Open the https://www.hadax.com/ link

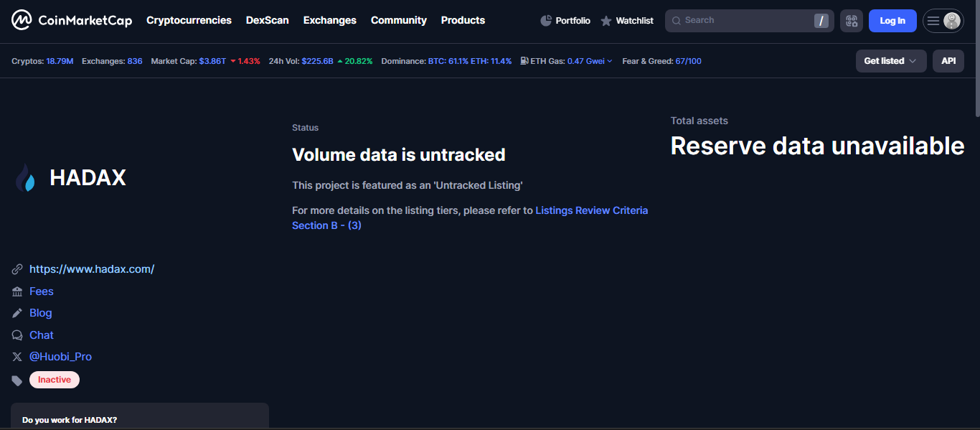pyautogui.click(x=92, y=269)
